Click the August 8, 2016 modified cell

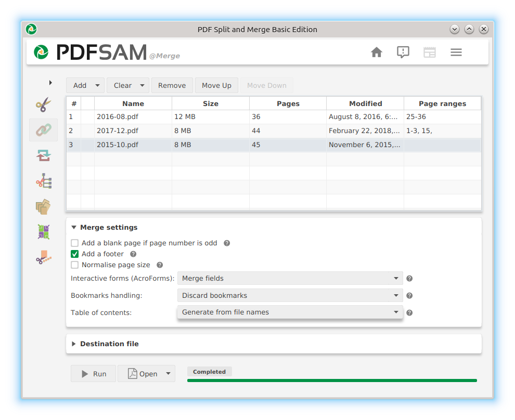365,116
